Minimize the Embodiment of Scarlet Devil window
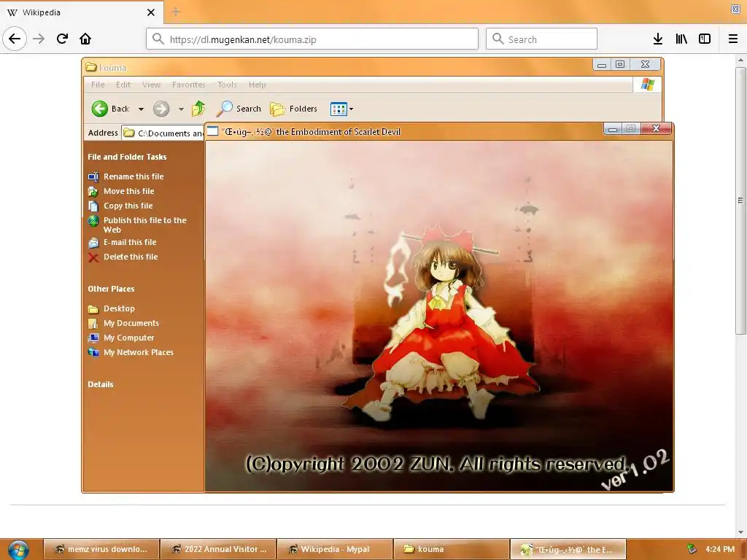Viewport: 747px width, 560px height. coord(613,128)
